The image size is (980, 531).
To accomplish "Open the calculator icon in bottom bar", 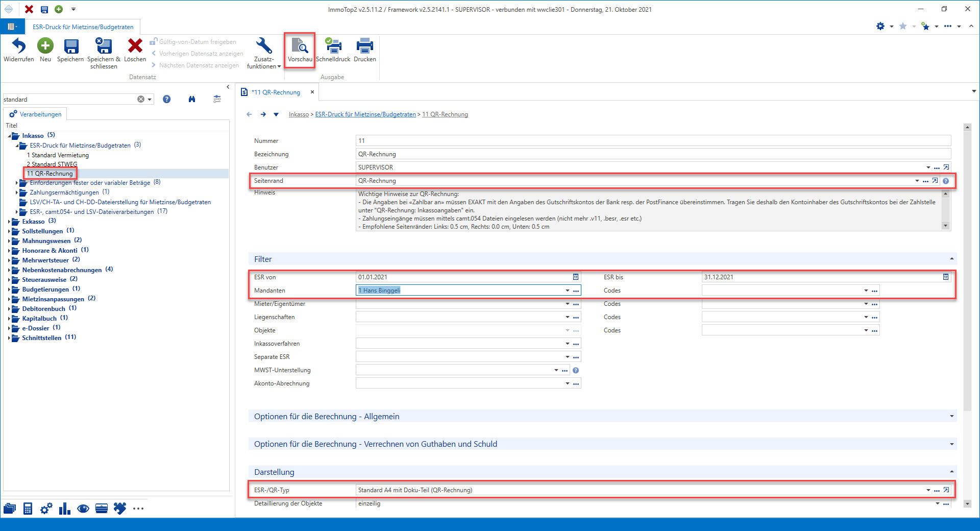I will coord(28,509).
